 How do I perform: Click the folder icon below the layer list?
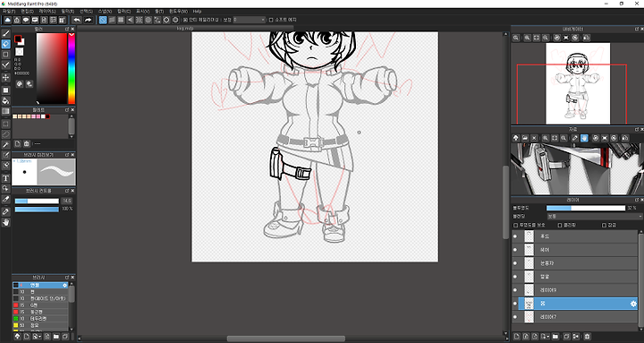click(555, 337)
